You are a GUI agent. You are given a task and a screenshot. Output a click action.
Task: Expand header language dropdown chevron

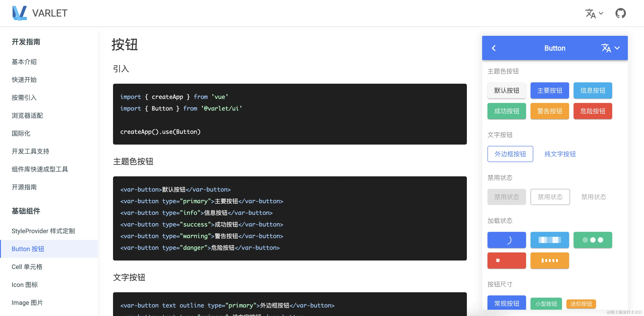click(x=601, y=13)
